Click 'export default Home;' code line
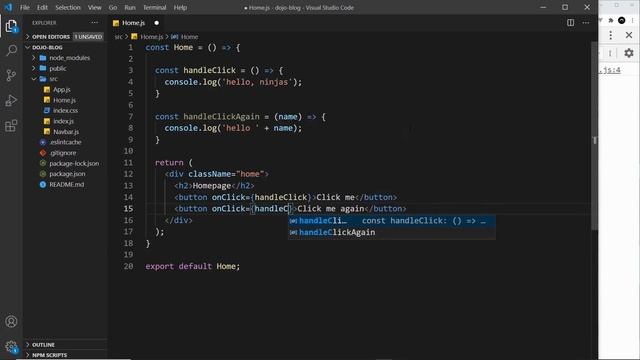 tap(193, 266)
